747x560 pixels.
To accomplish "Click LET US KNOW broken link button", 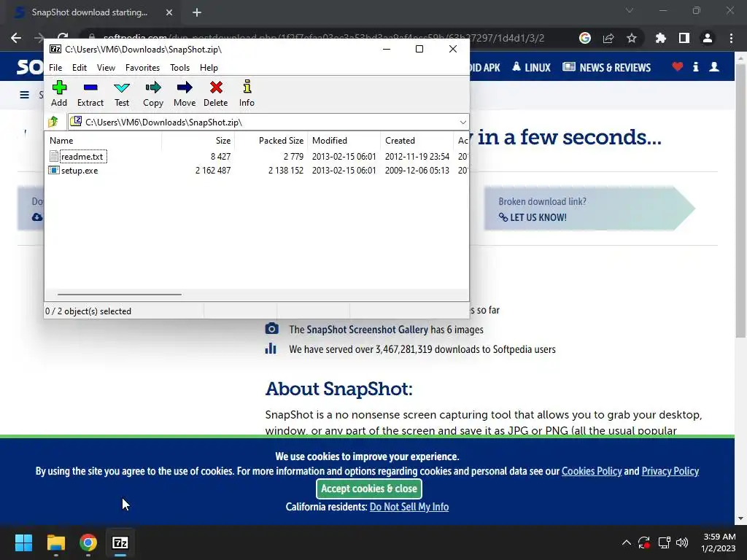I will click(x=533, y=217).
